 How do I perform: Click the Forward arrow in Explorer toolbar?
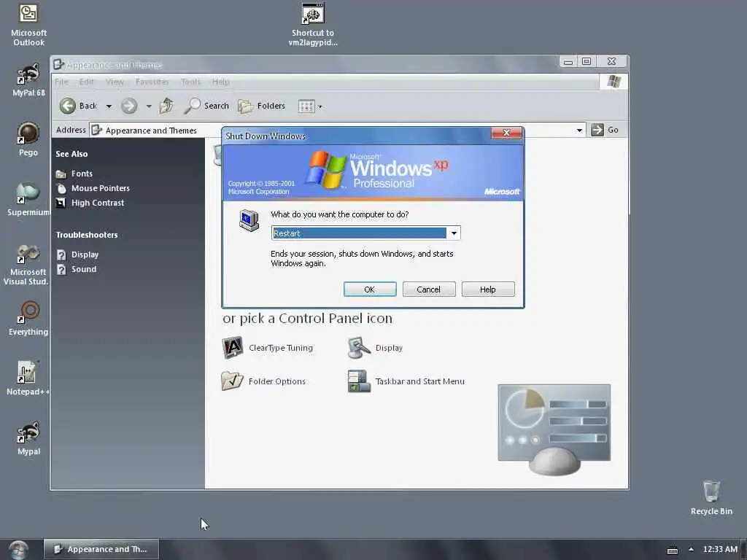128,106
